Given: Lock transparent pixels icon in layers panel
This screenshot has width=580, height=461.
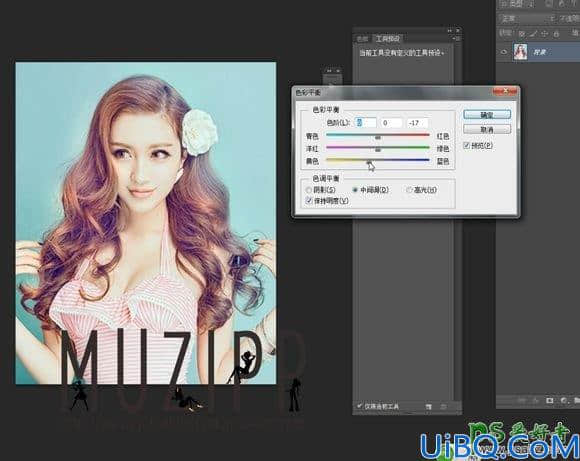Looking at the screenshot, I should (x=522, y=34).
